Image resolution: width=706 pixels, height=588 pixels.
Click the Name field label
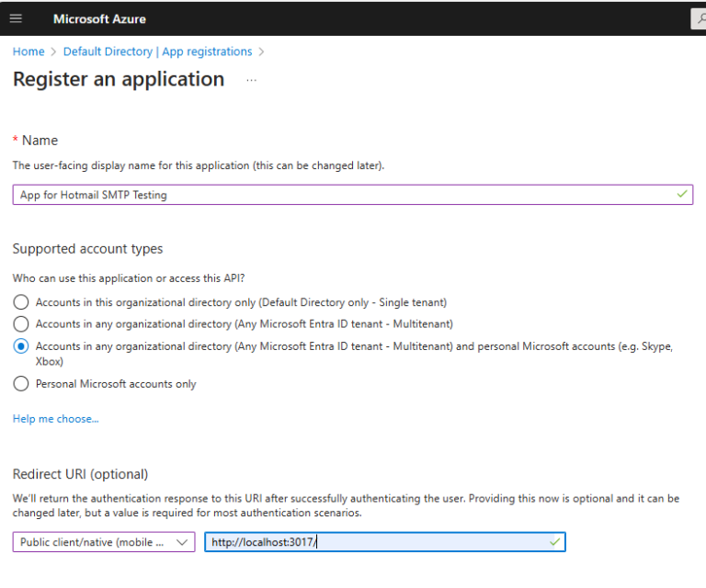(x=40, y=141)
